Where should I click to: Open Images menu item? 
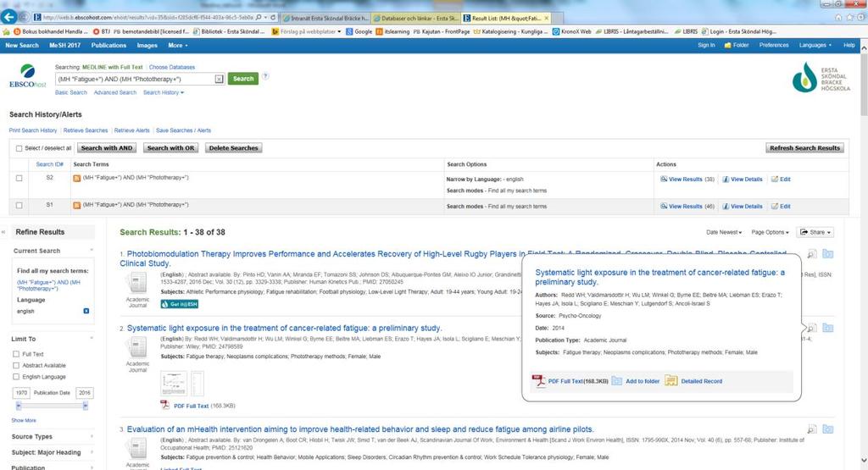pyautogui.click(x=147, y=46)
